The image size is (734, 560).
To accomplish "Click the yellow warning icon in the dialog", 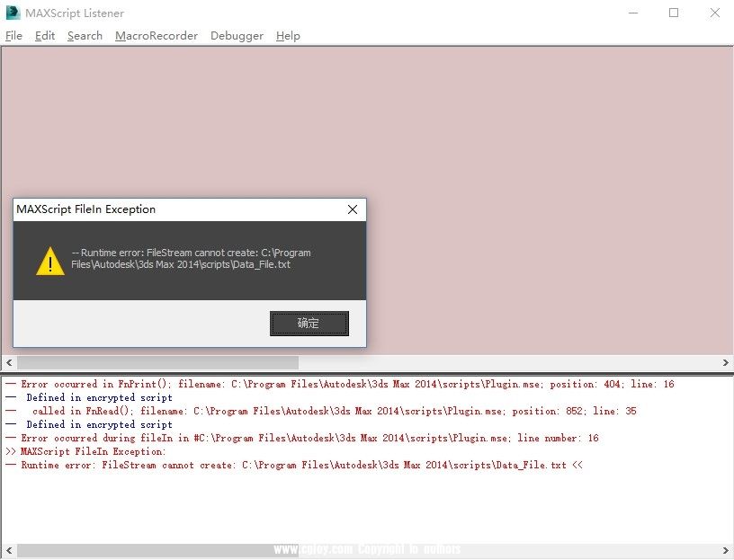I will pyautogui.click(x=49, y=261).
